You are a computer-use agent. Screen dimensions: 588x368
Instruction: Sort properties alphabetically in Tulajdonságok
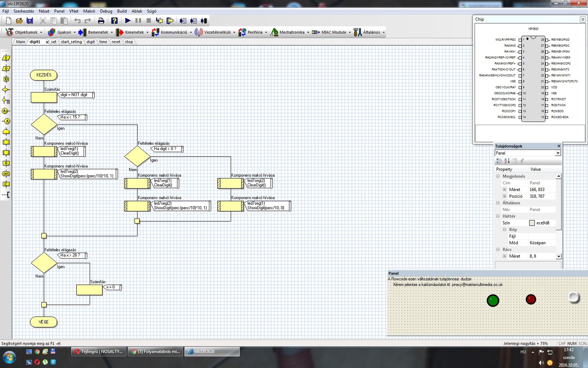(507, 161)
